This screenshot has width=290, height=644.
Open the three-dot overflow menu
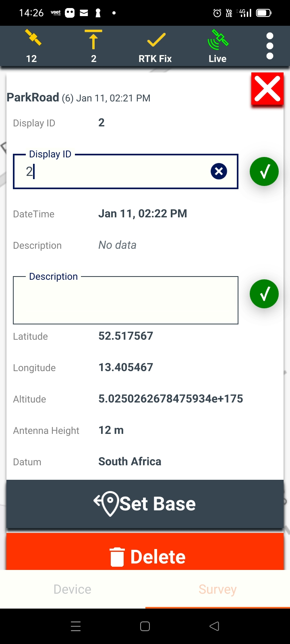click(x=270, y=46)
